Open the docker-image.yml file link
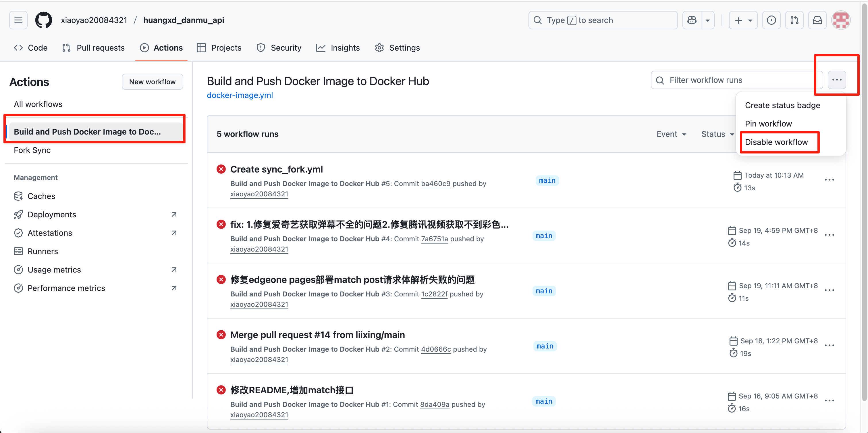 [x=240, y=95]
